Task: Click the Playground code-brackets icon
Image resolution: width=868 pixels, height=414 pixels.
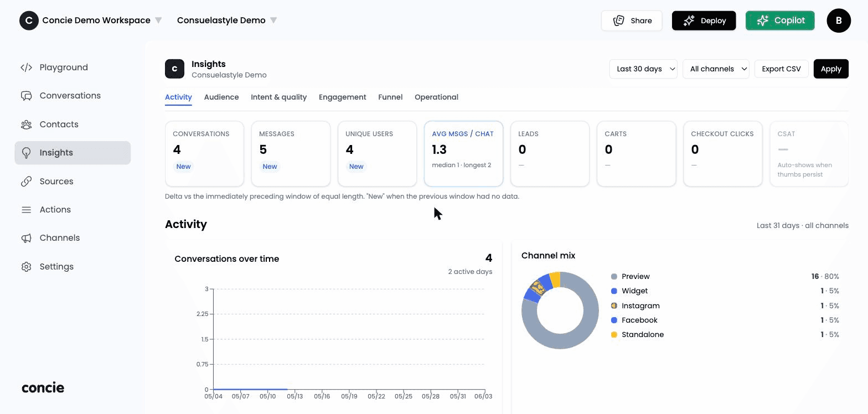Action: [26, 68]
